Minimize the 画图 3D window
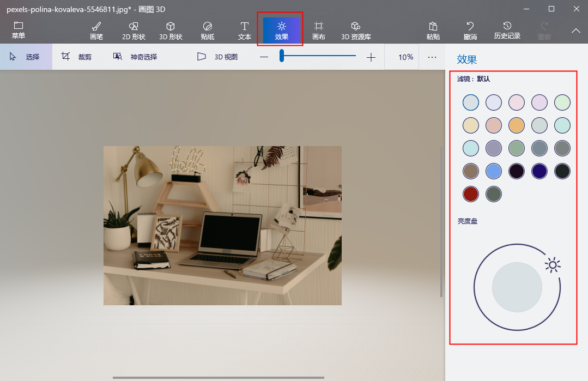588x381 pixels. 526,9
